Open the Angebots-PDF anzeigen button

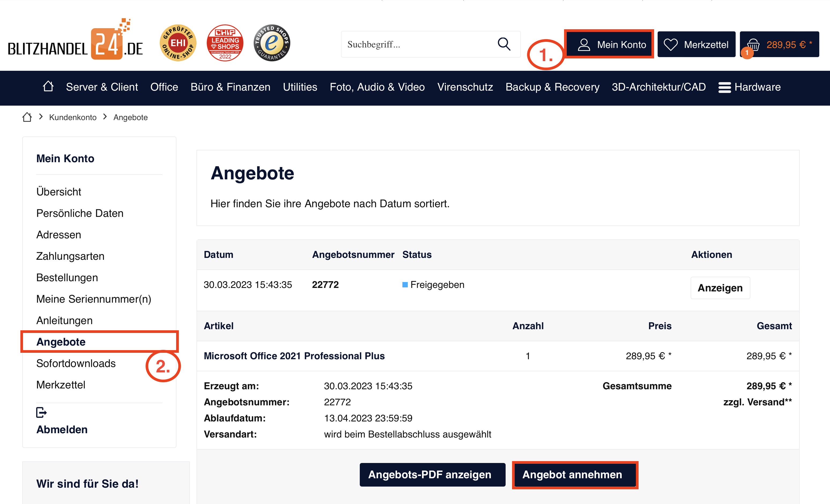coord(432,475)
